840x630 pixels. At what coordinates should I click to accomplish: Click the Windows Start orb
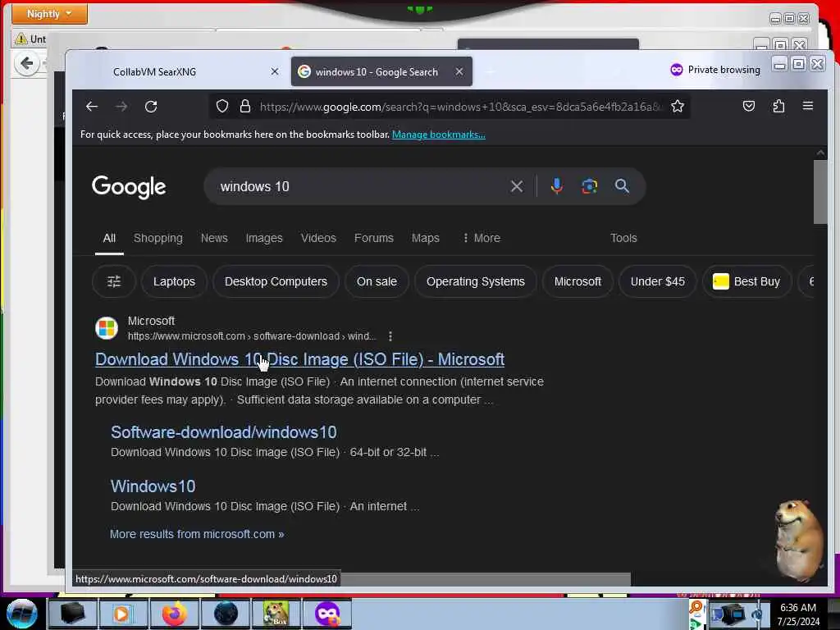(x=22, y=614)
